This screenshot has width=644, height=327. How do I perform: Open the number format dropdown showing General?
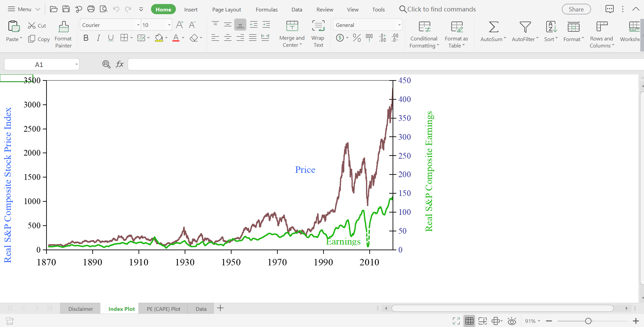click(399, 25)
